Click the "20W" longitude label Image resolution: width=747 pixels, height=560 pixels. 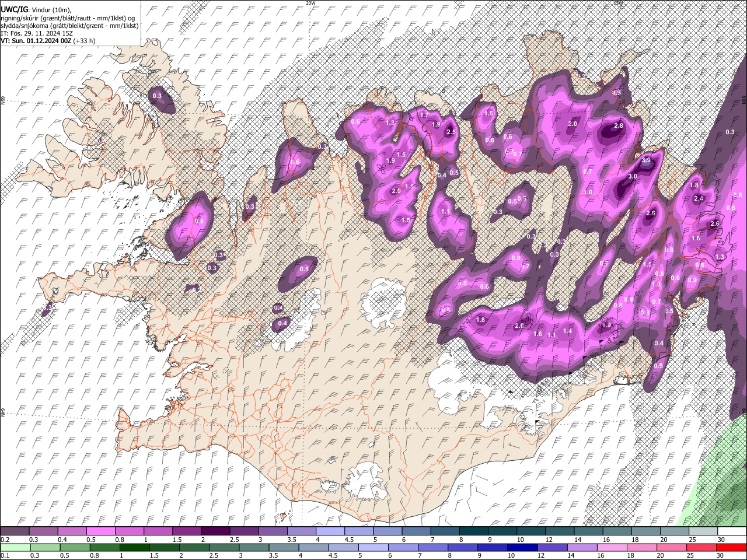tap(311, 3)
